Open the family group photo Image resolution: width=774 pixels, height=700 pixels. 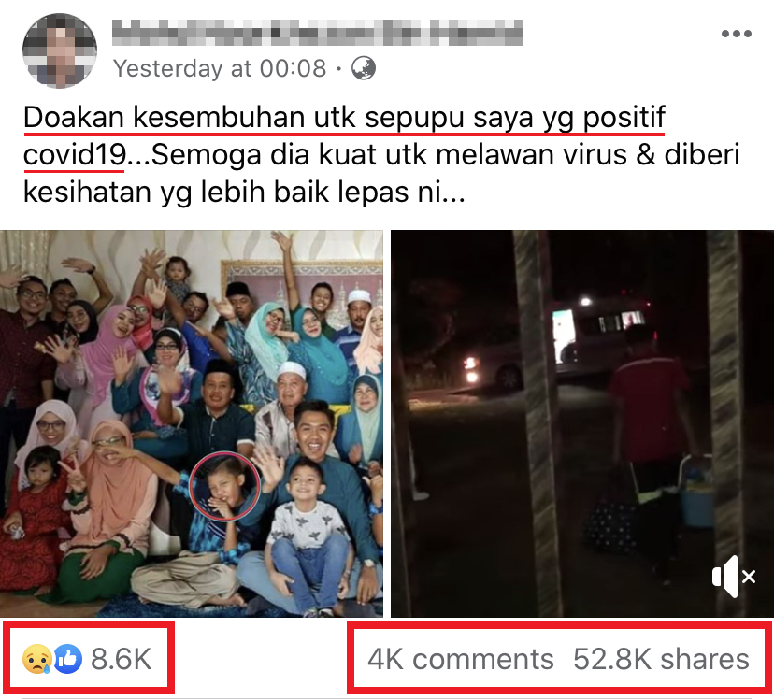[192, 423]
